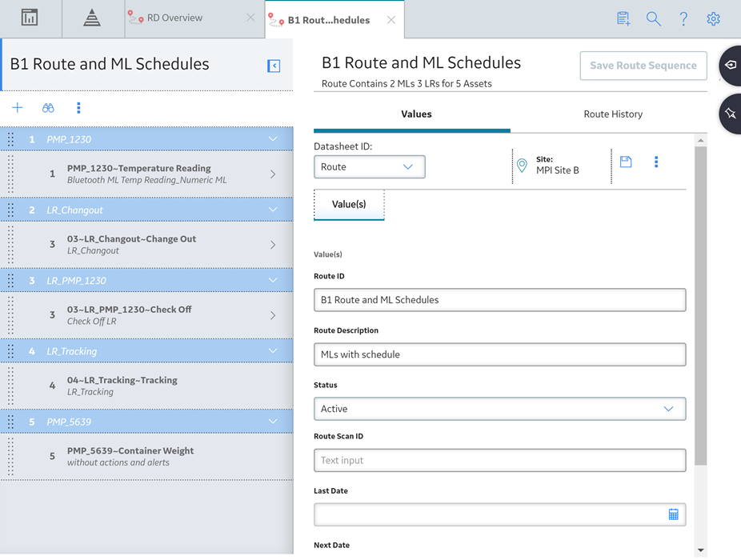Click the search magnifier icon
Image resolution: width=741 pixels, height=560 pixels.
coord(653,19)
